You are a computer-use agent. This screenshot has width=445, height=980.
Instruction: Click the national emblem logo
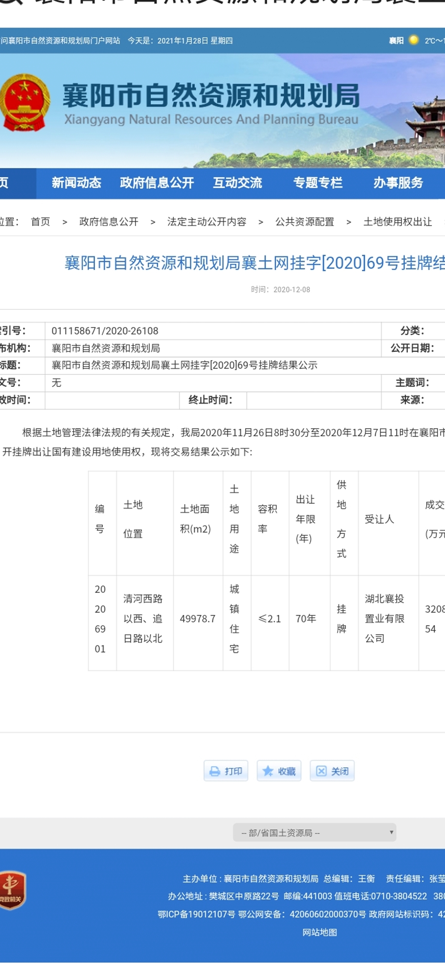pos(25,103)
